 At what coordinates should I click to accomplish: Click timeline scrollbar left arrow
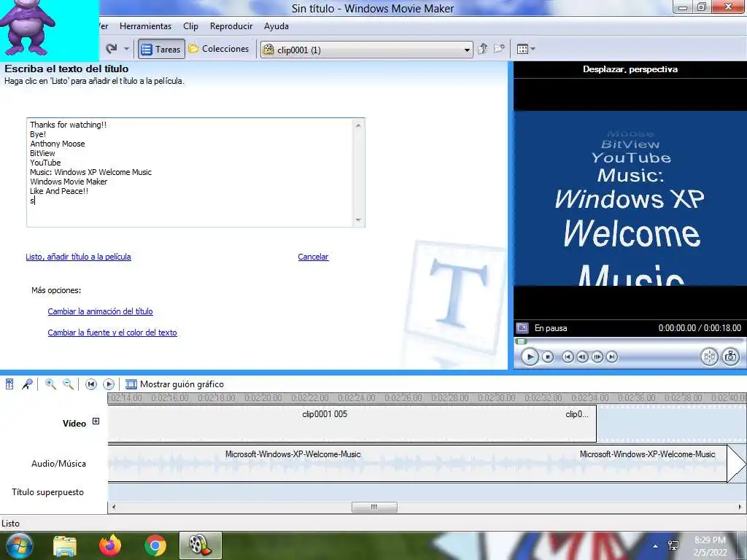[x=113, y=507]
